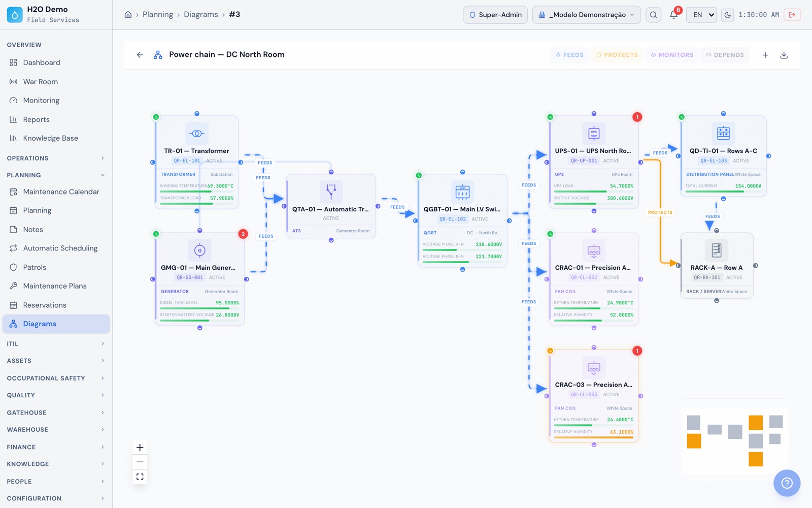Expand the OPERATIONS section
The width and height of the screenshot is (812, 508).
[56, 158]
